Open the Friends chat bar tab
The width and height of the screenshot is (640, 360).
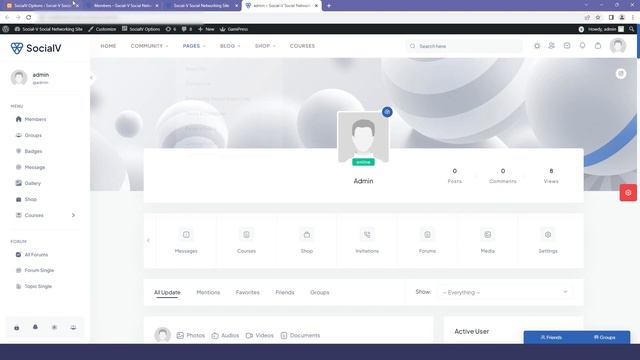coord(551,338)
